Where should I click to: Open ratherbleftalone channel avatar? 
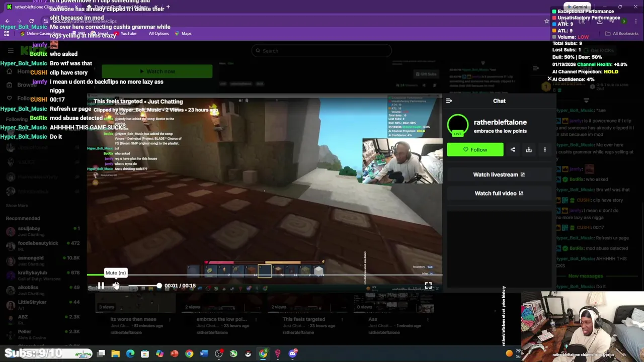[x=458, y=126]
